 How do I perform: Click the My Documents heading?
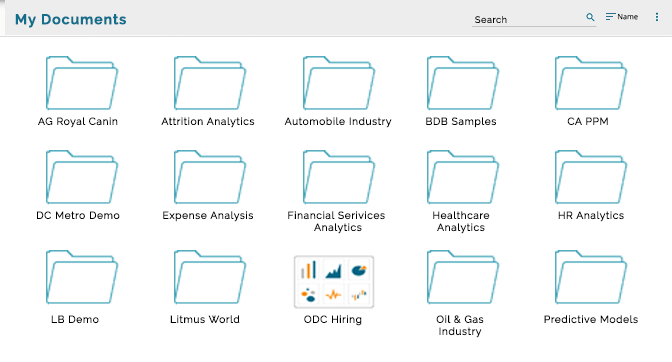click(71, 19)
